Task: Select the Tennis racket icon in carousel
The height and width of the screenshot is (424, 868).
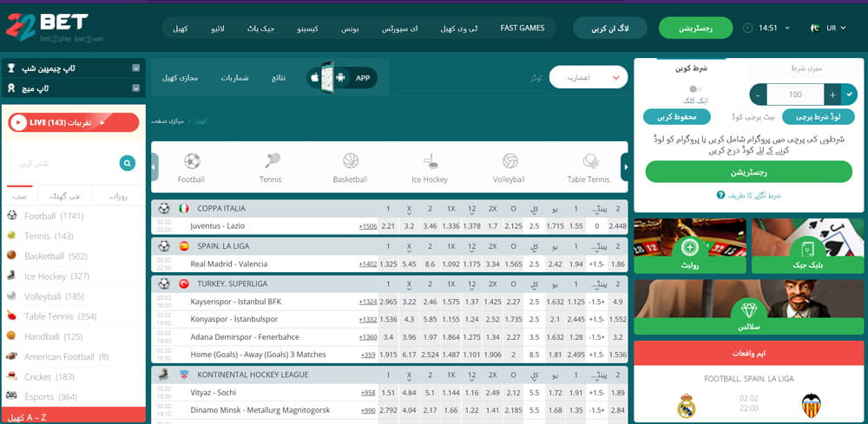Action: click(x=272, y=161)
